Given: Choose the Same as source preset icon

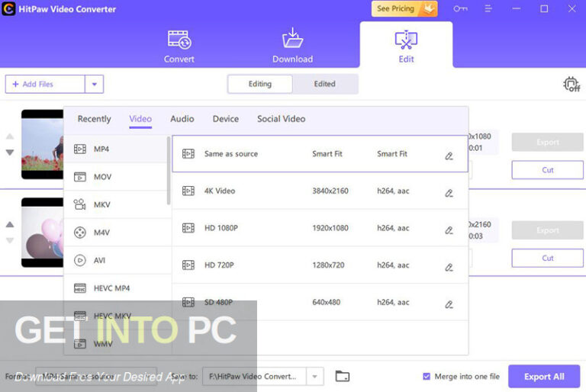Looking at the screenshot, I should click(x=188, y=153).
